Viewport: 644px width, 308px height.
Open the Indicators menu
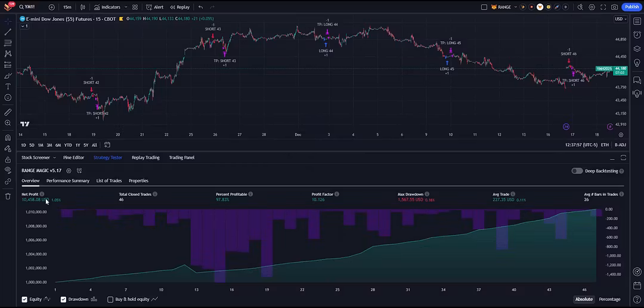pos(107,7)
